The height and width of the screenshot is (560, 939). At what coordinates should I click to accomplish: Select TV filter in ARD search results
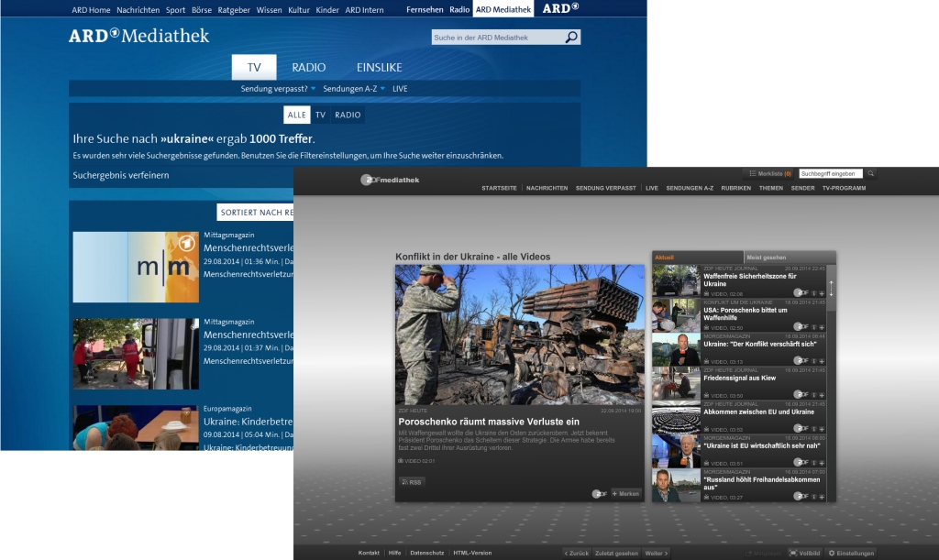[320, 115]
